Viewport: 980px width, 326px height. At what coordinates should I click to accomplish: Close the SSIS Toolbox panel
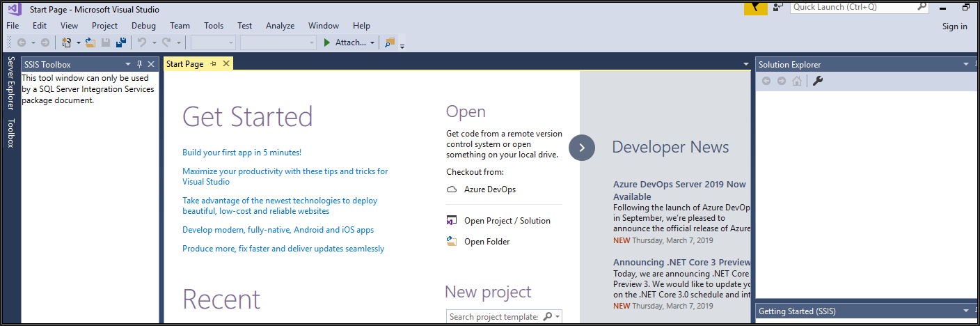coord(151,64)
